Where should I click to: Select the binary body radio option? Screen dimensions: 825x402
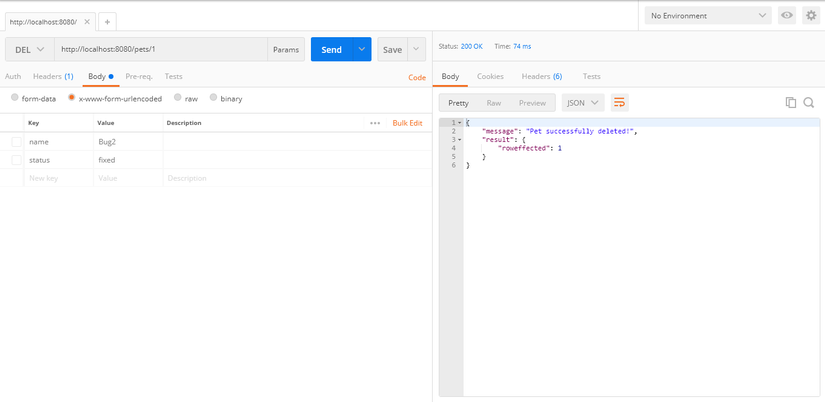214,98
